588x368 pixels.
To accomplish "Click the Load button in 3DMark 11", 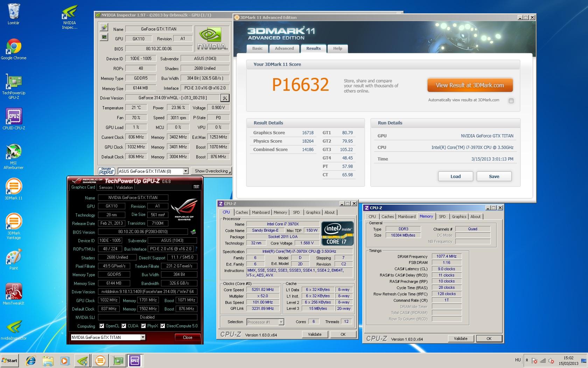I will pos(455,176).
